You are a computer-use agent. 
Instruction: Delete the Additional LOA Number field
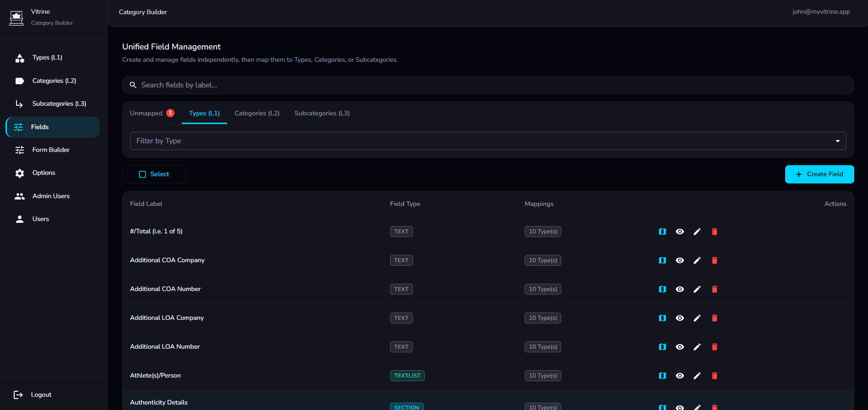click(714, 347)
